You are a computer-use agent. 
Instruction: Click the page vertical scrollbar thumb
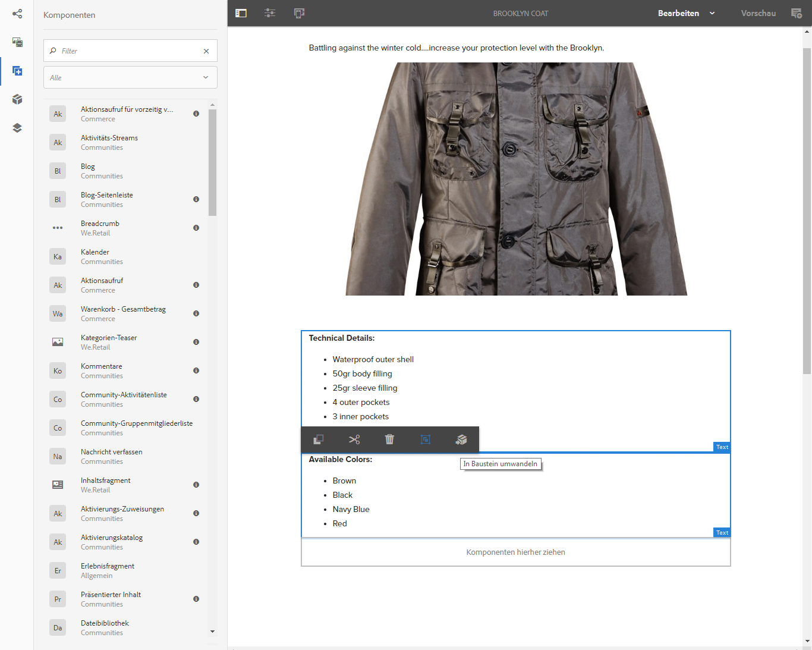coord(807,211)
